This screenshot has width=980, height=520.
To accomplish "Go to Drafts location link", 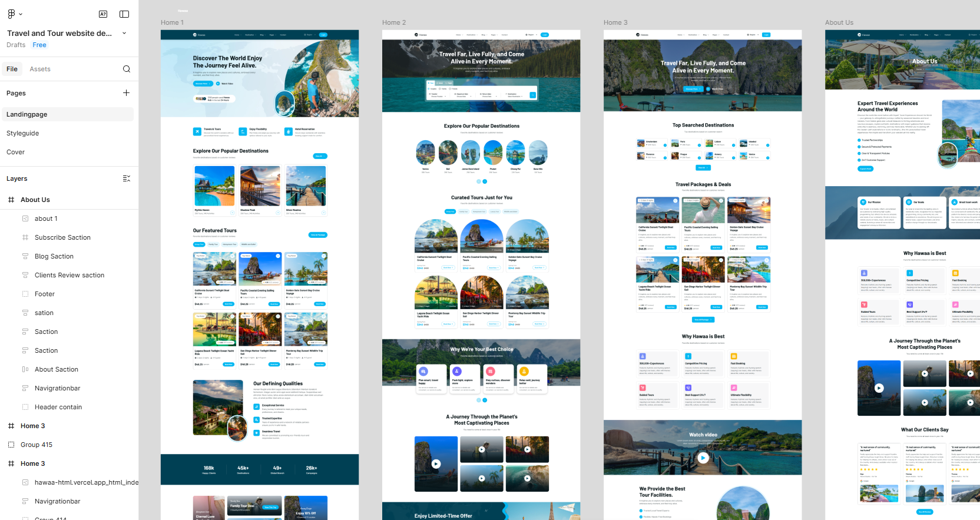I will pyautogui.click(x=16, y=45).
